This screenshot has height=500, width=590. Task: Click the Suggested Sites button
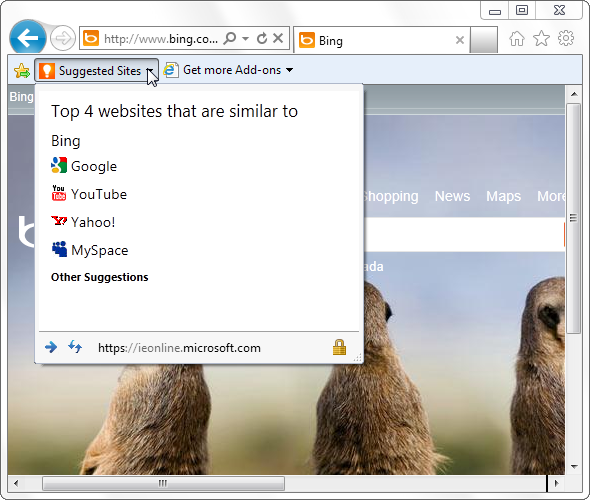point(96,70)
